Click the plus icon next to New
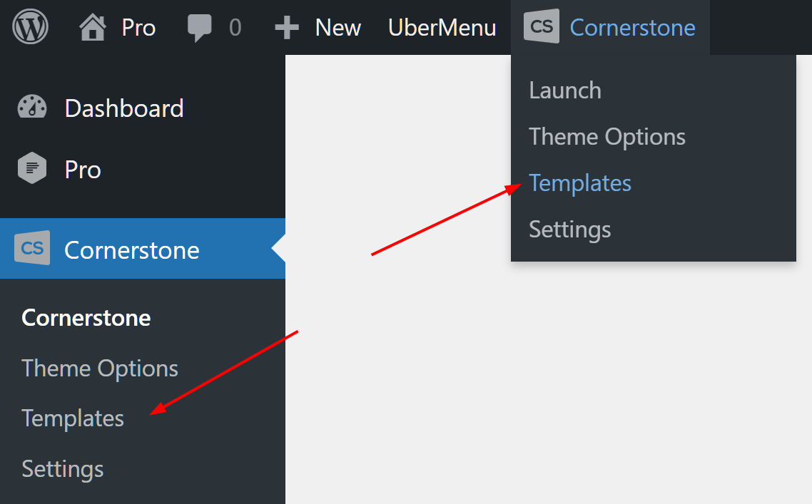The image size is (812, 504). point(285,26)
